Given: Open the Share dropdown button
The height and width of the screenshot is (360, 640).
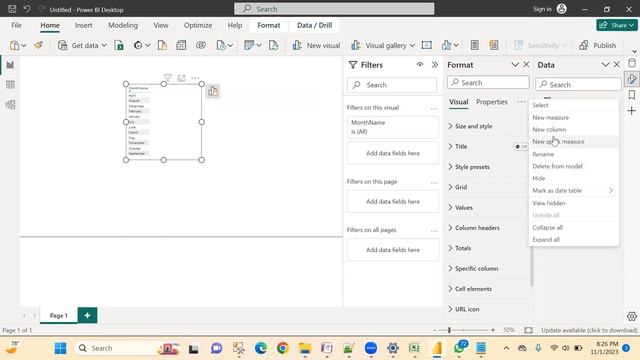Looking at the screenshot, I should [x=617, y=25].
